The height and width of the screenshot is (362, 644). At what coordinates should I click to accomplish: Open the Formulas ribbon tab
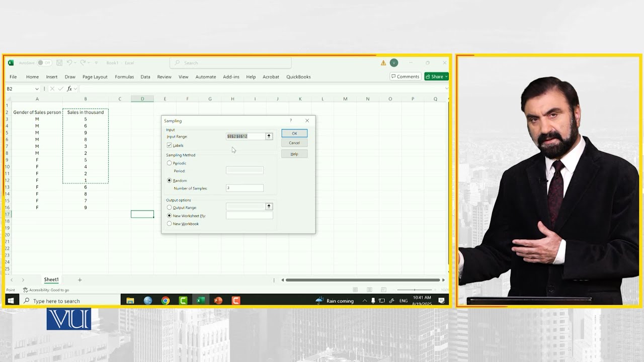point(124,77)
